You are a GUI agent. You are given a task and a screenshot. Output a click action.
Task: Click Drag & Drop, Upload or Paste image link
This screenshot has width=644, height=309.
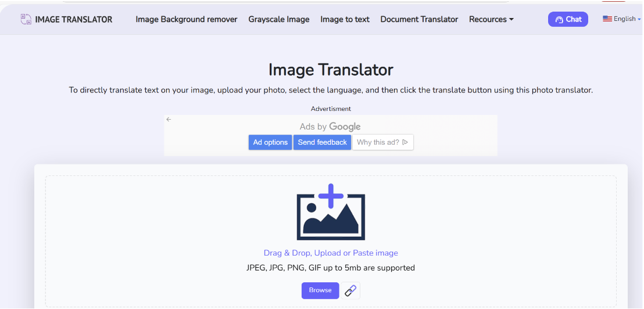(331, 253)
